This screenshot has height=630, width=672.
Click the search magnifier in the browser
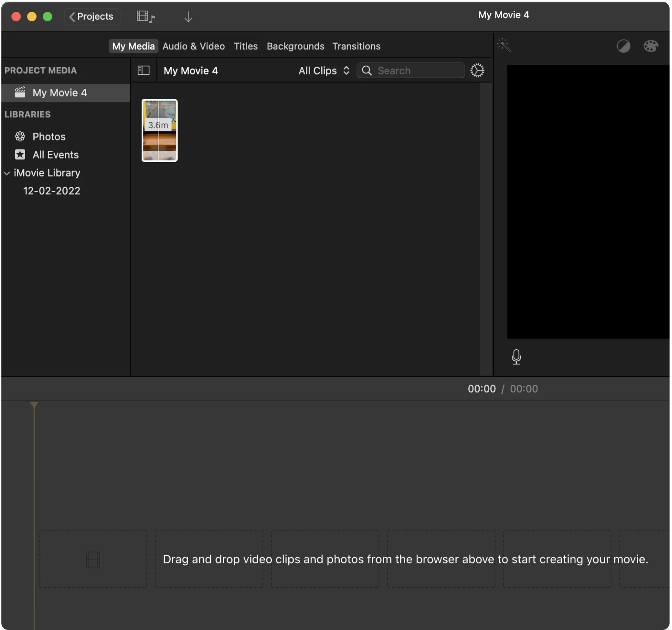tap(367, 70)
